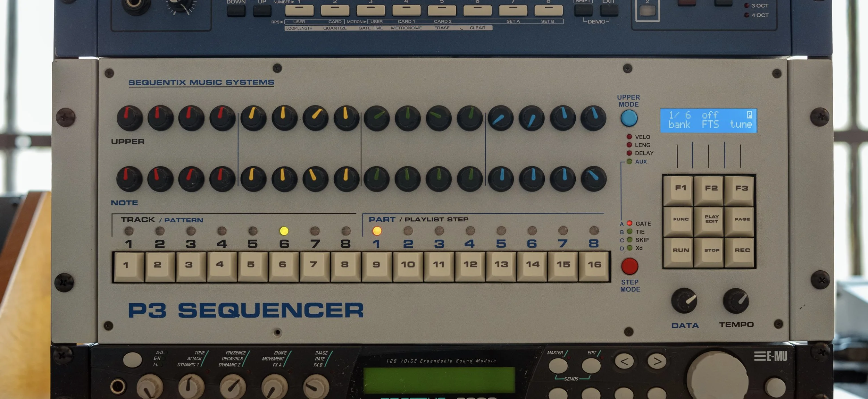Touch the last blue NOTE row knob
868x399 pixels.
pyautogui.click(x=594, y=179)
